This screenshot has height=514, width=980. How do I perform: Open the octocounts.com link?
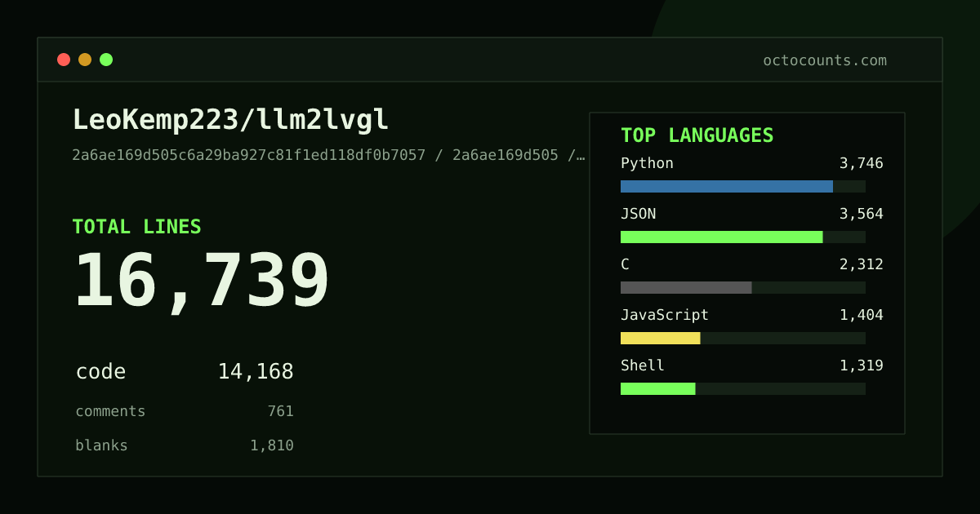(x=825, y=60)
